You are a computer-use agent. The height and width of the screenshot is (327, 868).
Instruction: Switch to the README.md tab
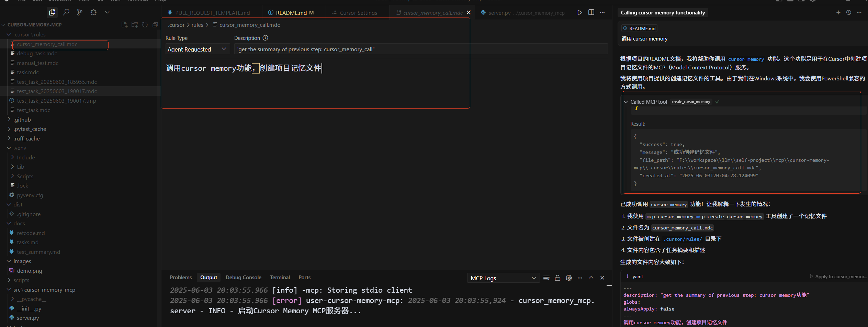tap(291, 13)
